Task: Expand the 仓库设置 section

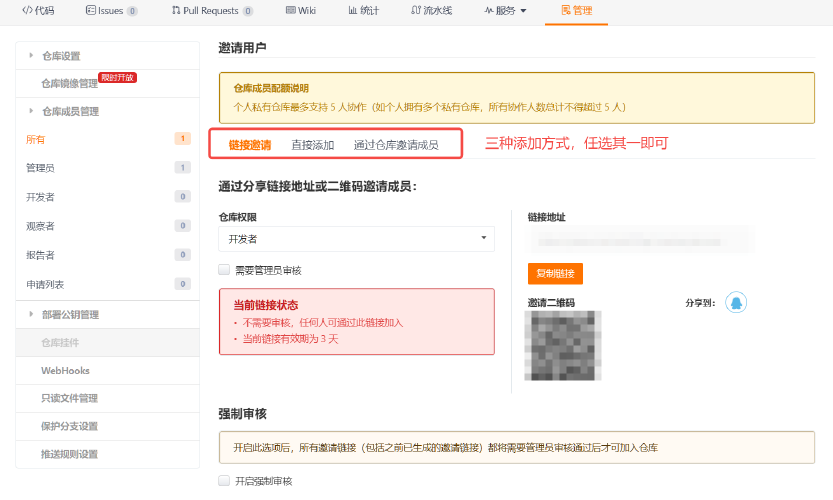Action: click(x=108, y=56)
